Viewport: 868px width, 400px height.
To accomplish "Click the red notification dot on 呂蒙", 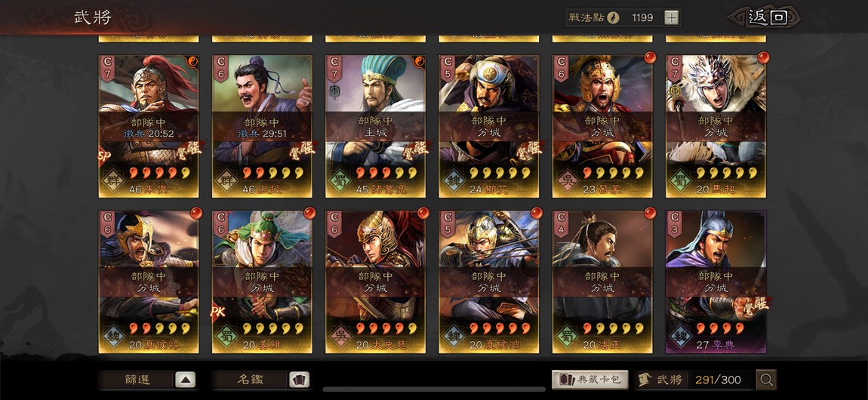I will pyautogui.click(x=650, y=57).
